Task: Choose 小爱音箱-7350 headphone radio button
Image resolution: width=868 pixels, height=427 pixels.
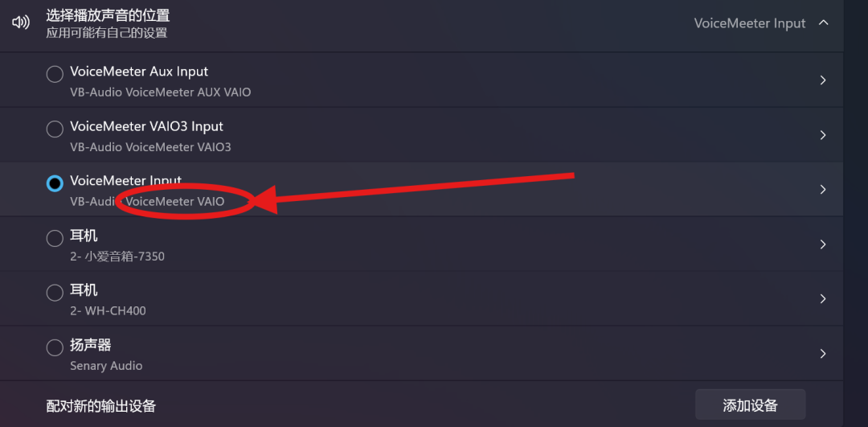Action: pos(55,238)
